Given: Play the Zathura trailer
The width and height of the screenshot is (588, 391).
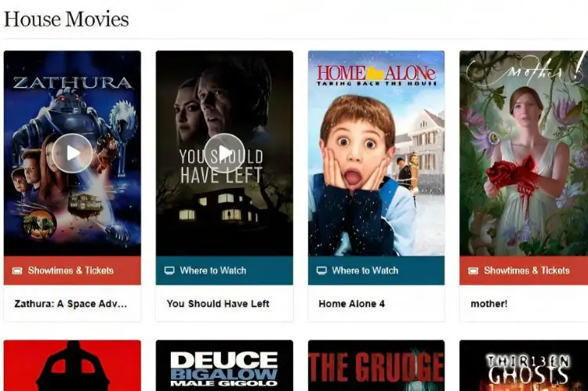Looking at the screenshot, I should click(72, 153).
